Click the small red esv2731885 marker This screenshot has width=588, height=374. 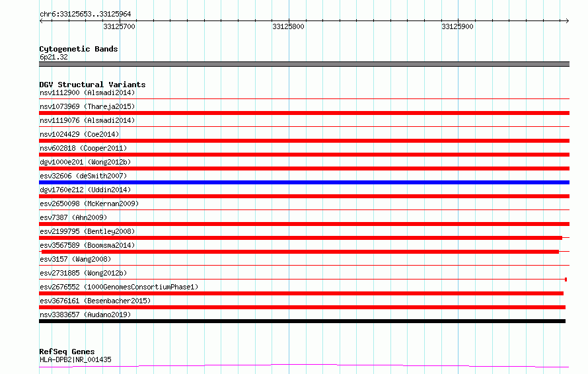click(566, 280)
